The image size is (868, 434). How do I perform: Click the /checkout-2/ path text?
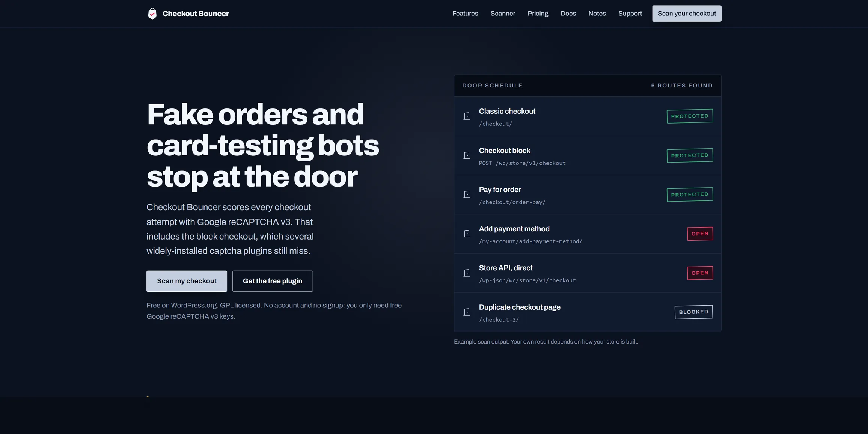coord(499,320)
